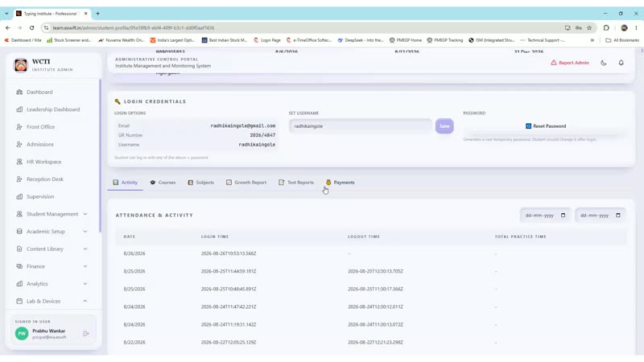The image size is (644, 362).
Task: Switch to the Subjects tab
Action: pyautogui.click(x=200, y=183)
